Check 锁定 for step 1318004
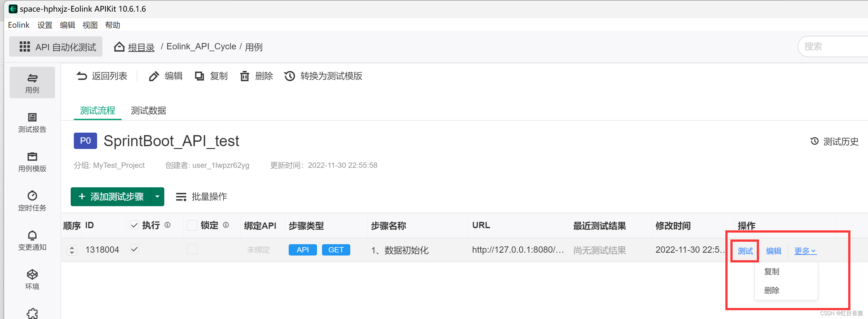 coord(192,249)
